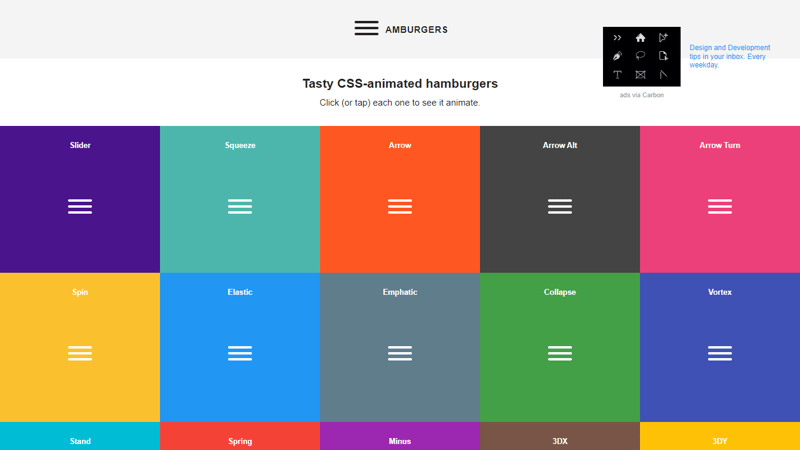800x450 pixels.
Task: Click the Arrow Alt hamburger icon
Action: tap(560, 206)
